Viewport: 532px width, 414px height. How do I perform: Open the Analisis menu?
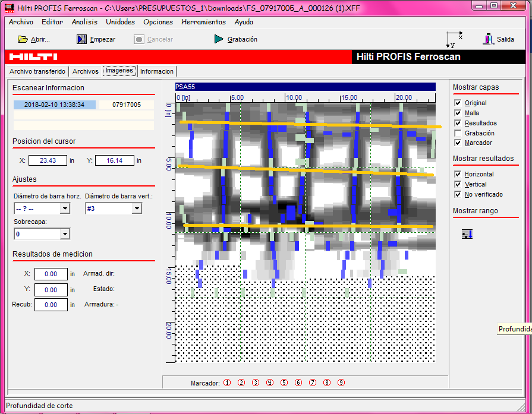point(84,22)
